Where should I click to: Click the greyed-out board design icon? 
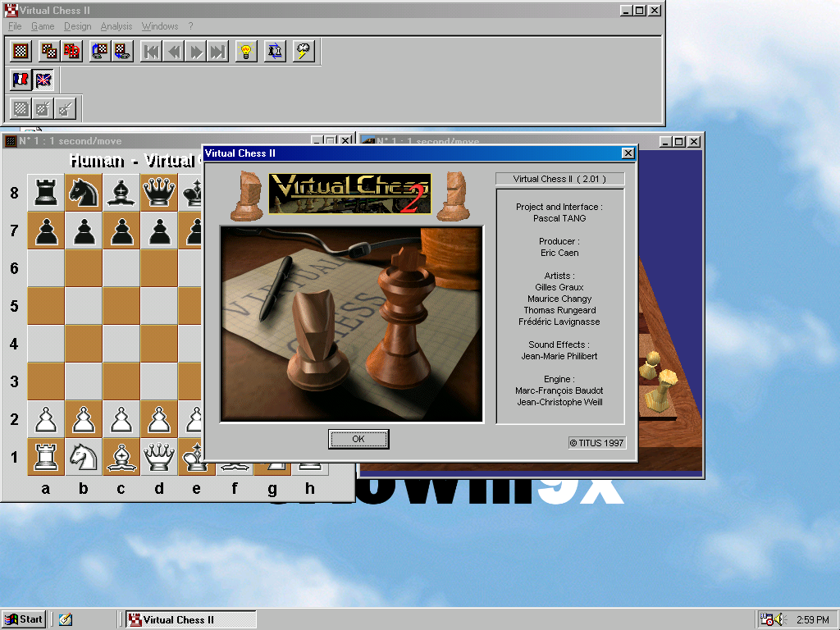pyautogui.click(x=21, y=109)
